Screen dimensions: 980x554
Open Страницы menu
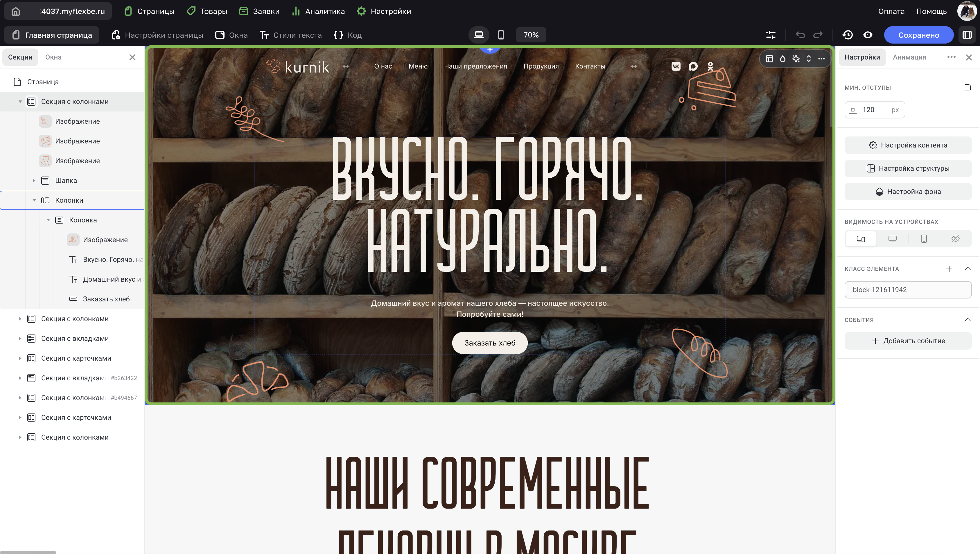[x=149, y=11]
